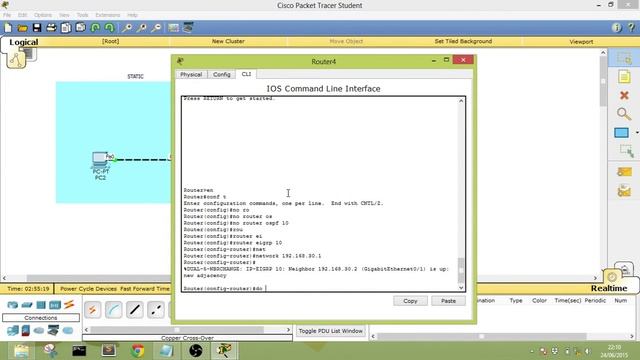Viewport: 640px width, 360px height.
Task: Click Set Tiled Background
Action: [x=463, y=41]
